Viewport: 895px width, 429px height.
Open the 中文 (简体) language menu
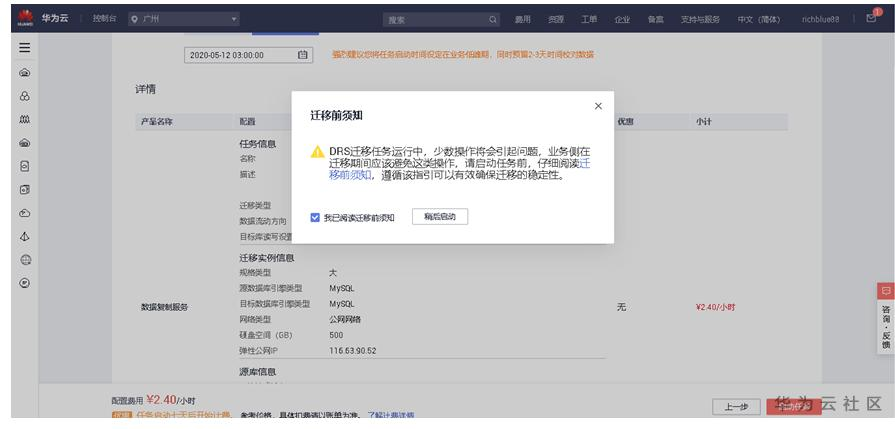pyautogui.click(x=758, y=19)
